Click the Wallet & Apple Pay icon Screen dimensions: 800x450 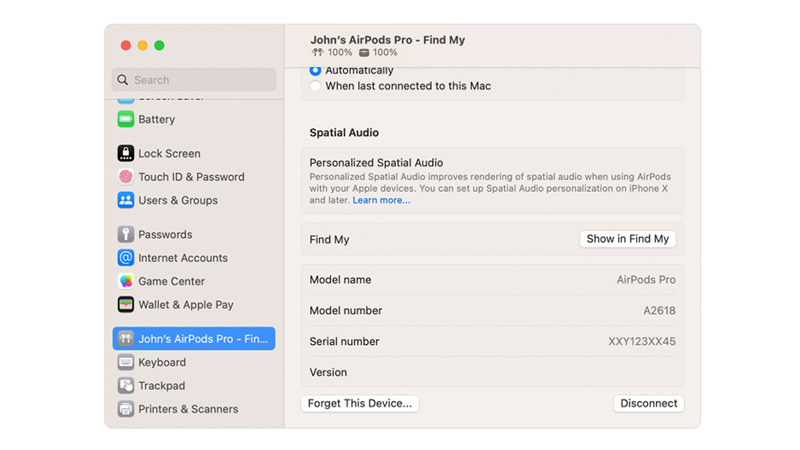126,305
